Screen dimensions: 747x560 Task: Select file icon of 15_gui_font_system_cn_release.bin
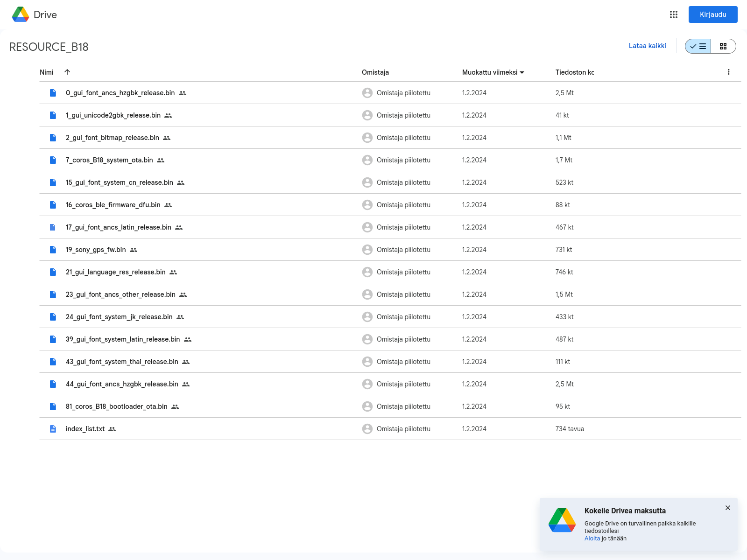click(53, 182)
